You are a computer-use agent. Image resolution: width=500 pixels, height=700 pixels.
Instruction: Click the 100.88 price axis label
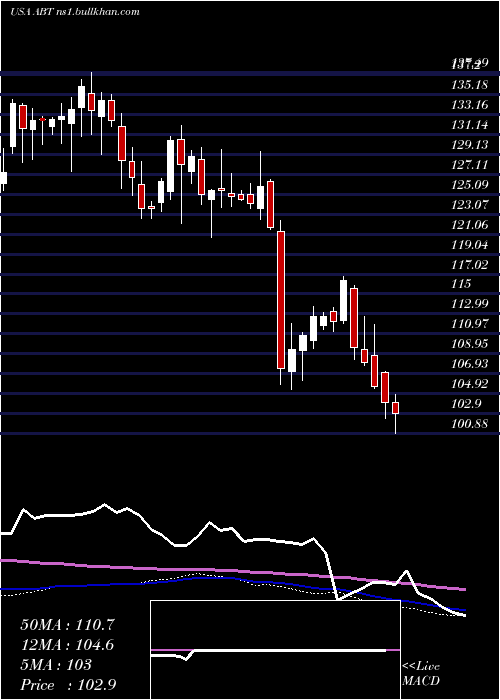[469, 424]
